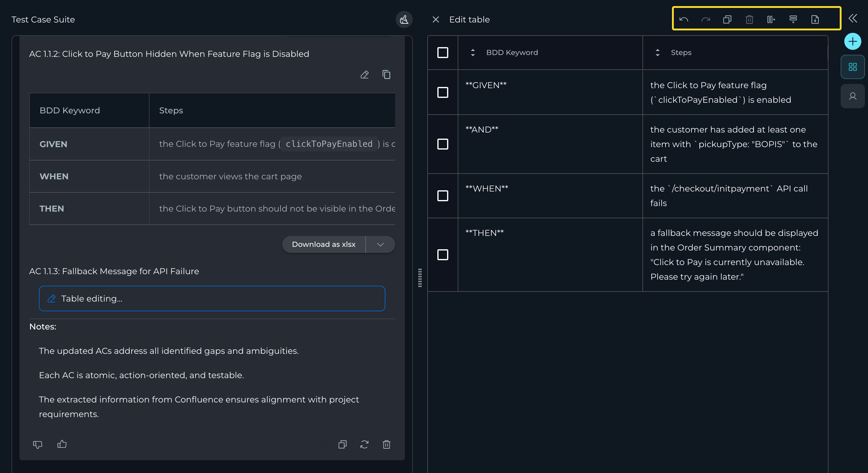
Task: Check the **WHEN** row checkbox
Action: click(443, 195)
